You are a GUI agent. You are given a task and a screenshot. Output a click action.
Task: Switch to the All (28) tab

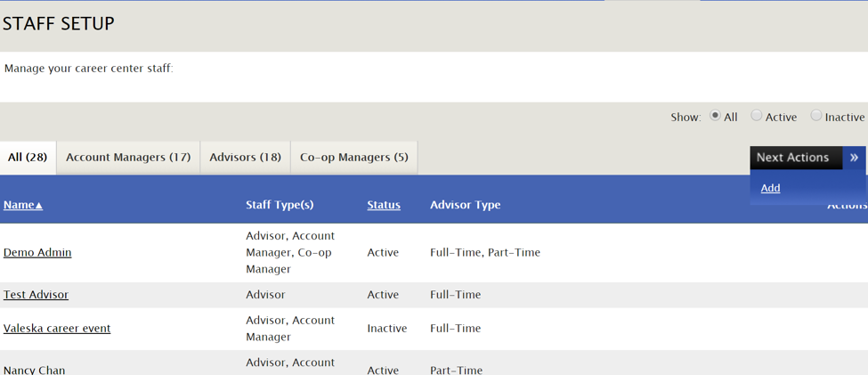(x=28, y=158)
